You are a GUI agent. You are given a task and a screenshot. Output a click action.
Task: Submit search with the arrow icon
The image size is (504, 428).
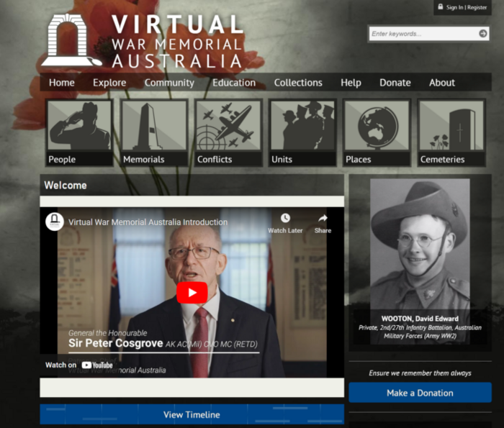[x=483, y=33]
